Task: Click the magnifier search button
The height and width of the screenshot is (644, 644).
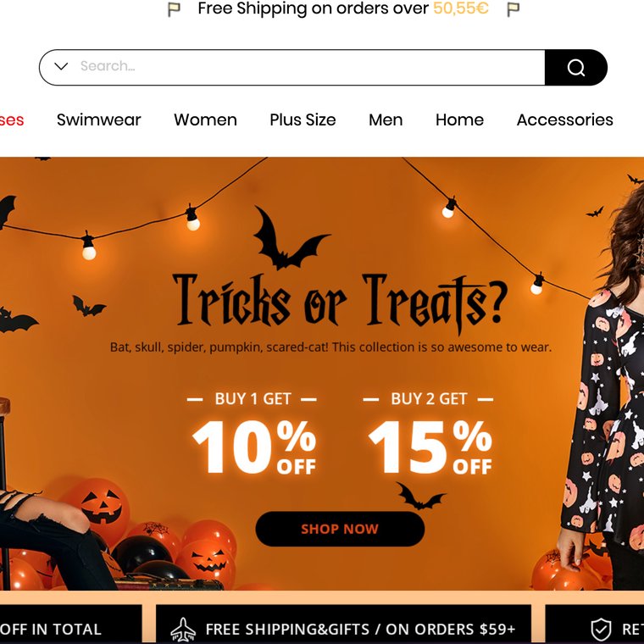Action: coord(576,67)
